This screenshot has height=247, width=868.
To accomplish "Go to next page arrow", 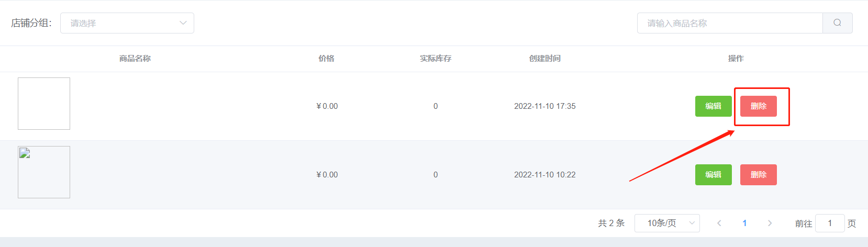I will [x=770, y=223].
